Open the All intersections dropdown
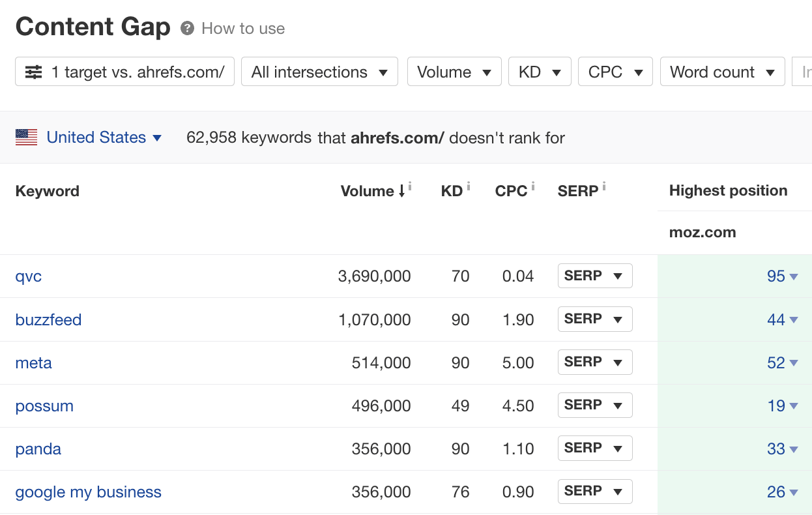This screenshot has height=515, width=812. tap(319, 72)
